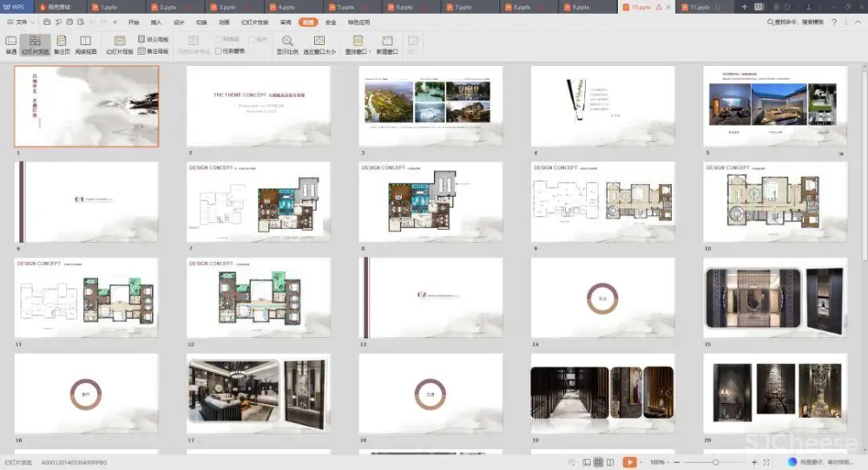Open Notes Master (备注母版)
The height and width of the screenshot is (470, 868).
[154, 51]
